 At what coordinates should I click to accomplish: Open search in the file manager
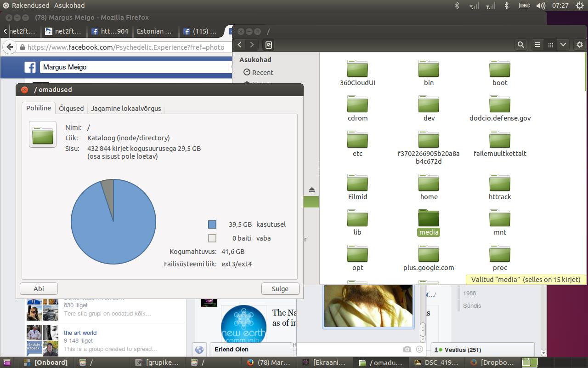click(x=520, y=45)
